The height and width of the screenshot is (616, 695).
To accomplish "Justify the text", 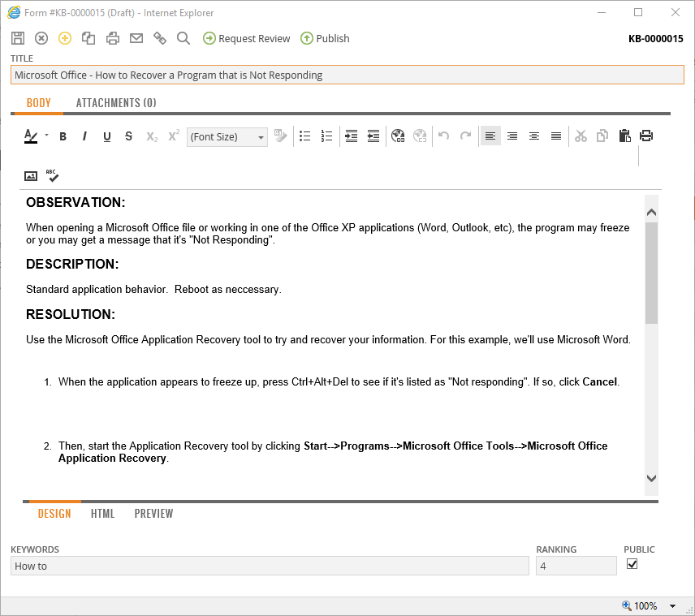I will click(556, 136).
